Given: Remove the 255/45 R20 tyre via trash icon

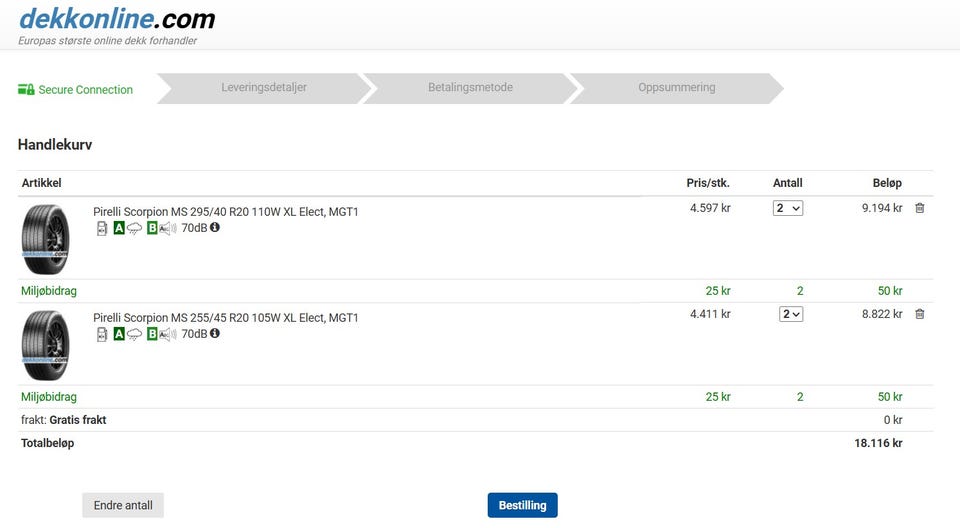Looking at the screenshot, I should (920, 314).
